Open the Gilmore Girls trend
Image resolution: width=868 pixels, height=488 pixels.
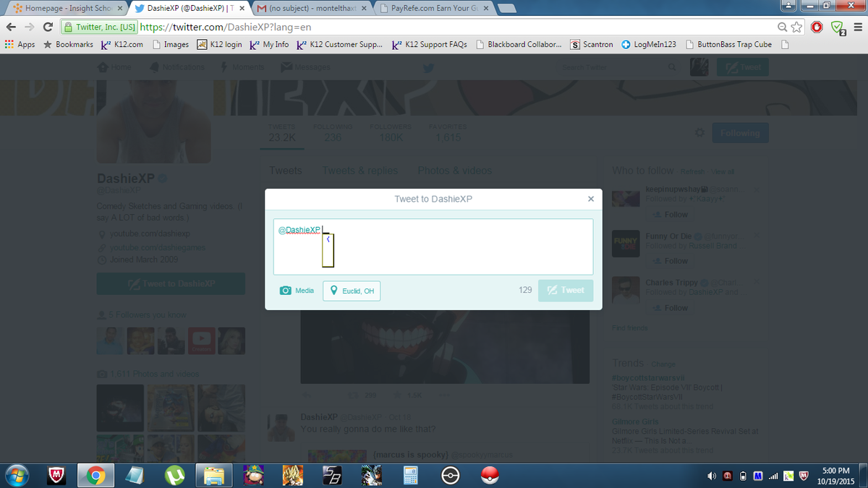coord(634,421)
